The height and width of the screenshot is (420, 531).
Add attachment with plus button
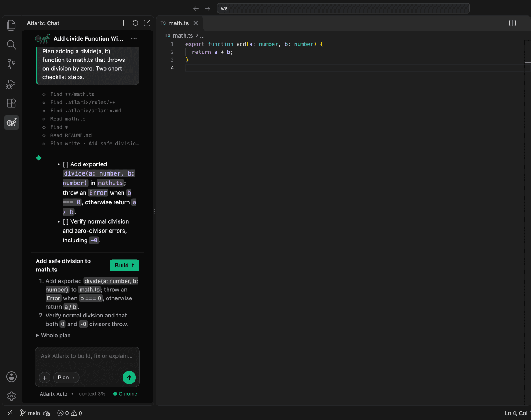45,378
